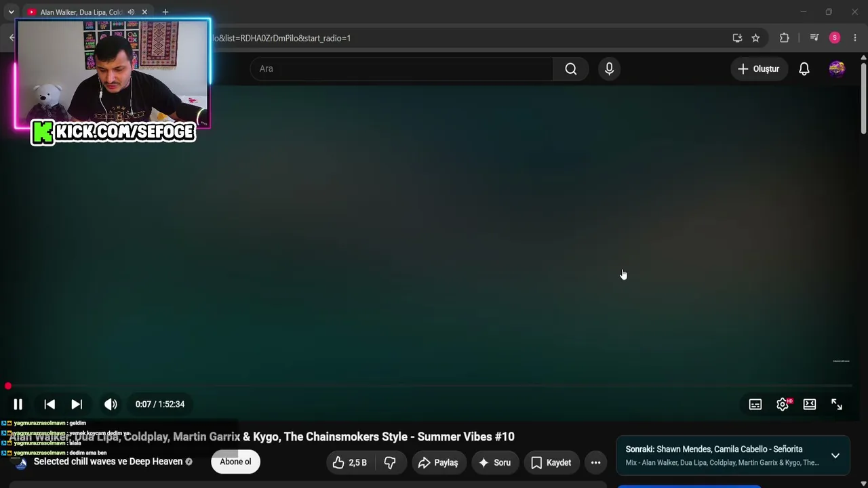Minimize the Chrome window
The width and height of the screenshot is (868, 488).
tap(803, 12)
